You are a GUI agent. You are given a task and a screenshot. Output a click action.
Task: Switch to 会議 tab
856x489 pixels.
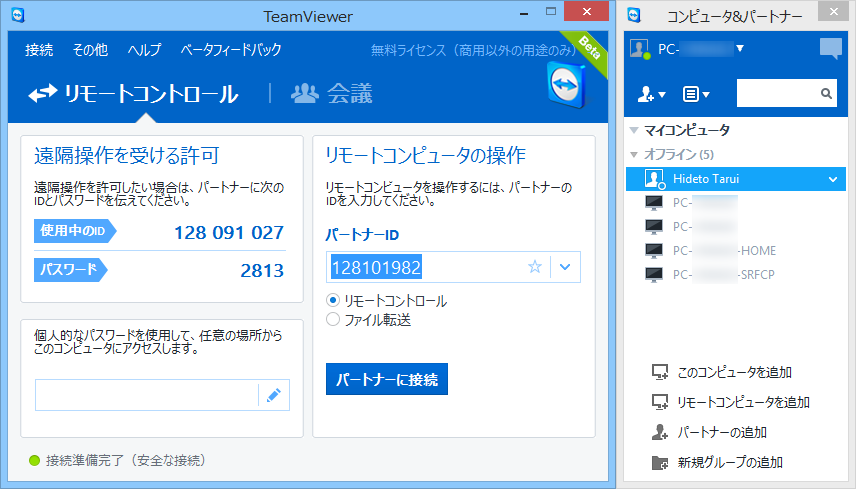(x=332, y=94)
